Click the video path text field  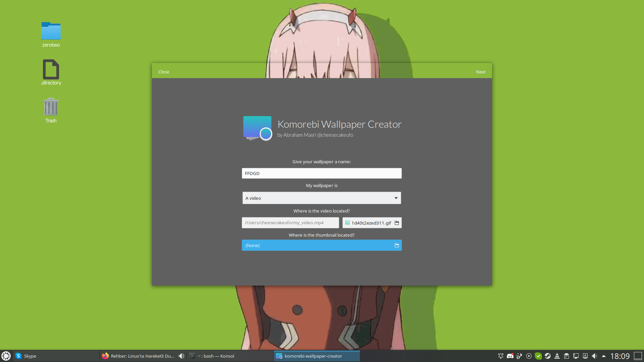[x=290, y=223]
